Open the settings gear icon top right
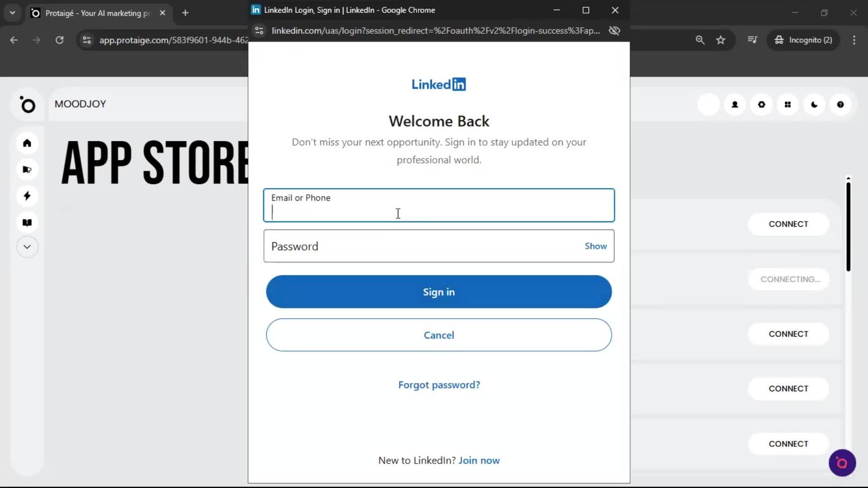This screenshot has height=488, width=868. click(x=761, y=104)
